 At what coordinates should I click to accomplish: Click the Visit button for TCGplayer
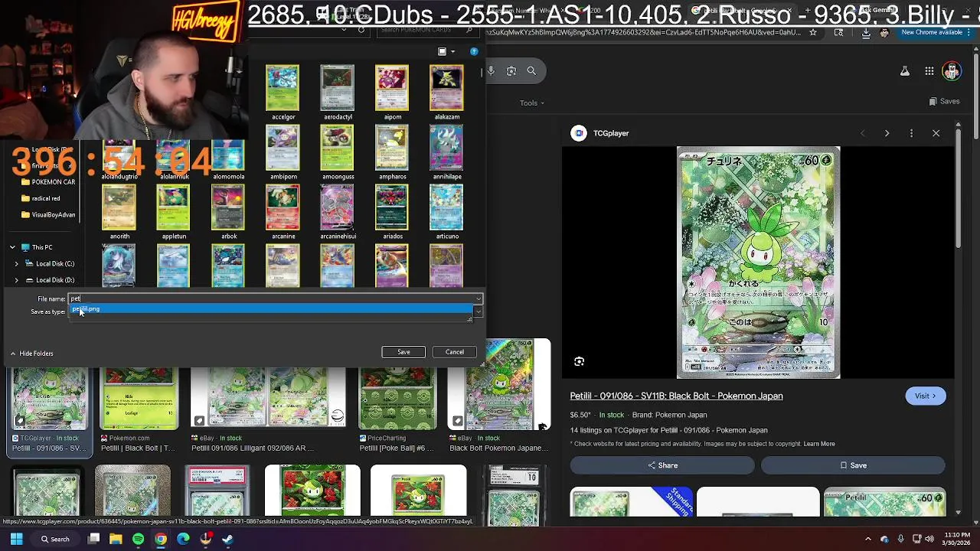(925, 396)
